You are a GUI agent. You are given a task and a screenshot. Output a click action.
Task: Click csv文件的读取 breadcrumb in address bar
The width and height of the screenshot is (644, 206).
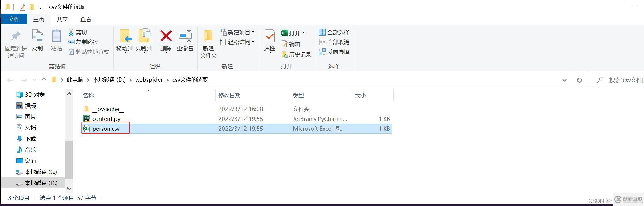(190, 80)
